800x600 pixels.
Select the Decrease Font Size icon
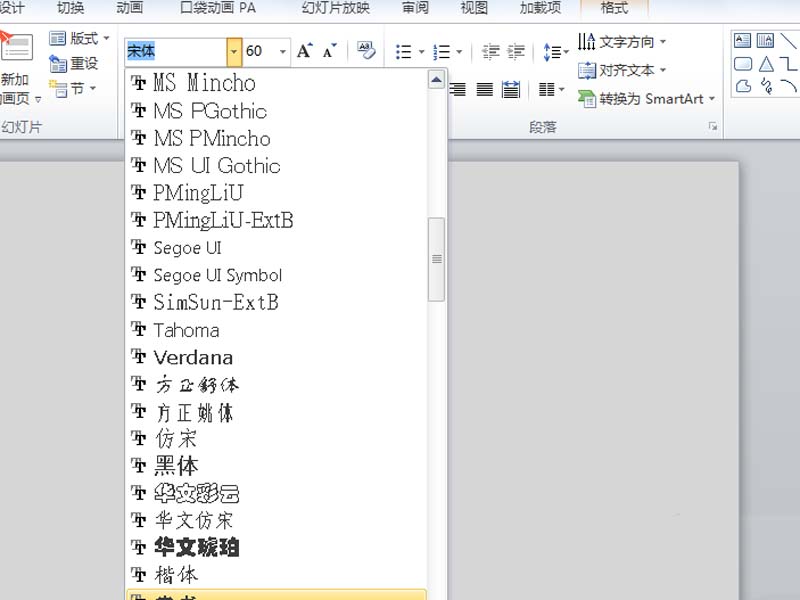tap(328, 50)
